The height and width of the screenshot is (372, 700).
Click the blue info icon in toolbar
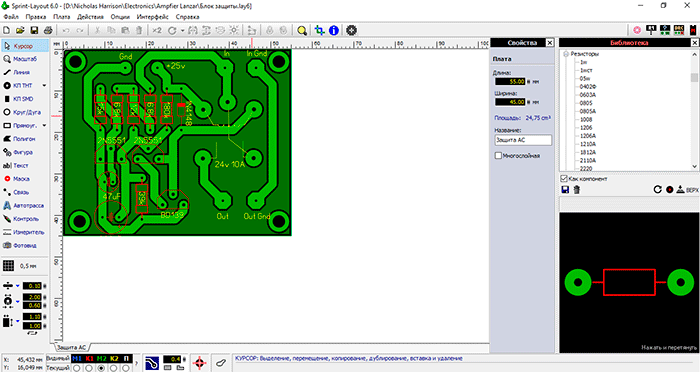click(333, 30)
